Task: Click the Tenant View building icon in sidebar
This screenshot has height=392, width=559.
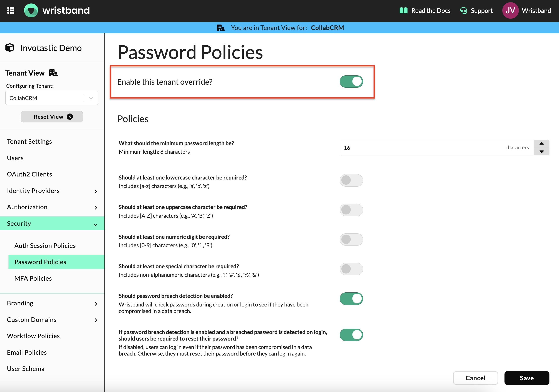Action: tap(54, 73)
